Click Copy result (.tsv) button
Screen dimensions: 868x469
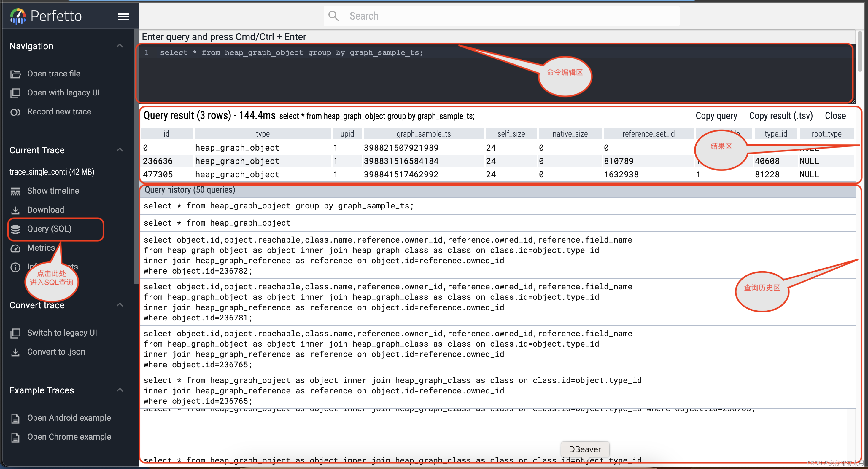coord(781,116)
